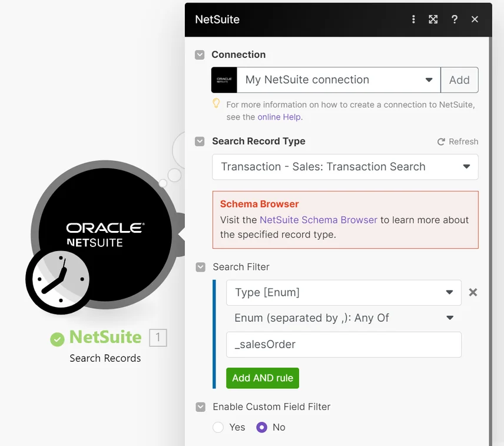The image size is (504, 446).
Task: Click the Search Records module subtitle
Action: point(105,358)
